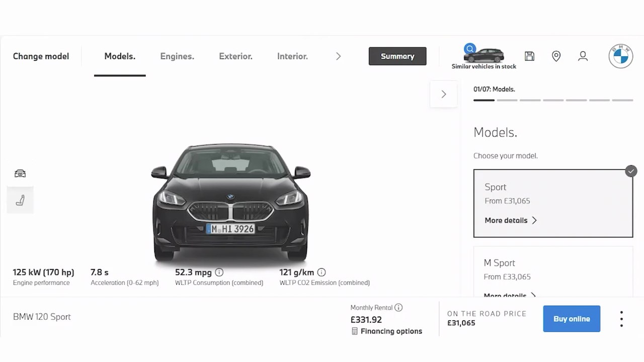Switch to the Interior tab
Image resolution: width=644 pixels, height=362 pixels.
coord(292,56)
